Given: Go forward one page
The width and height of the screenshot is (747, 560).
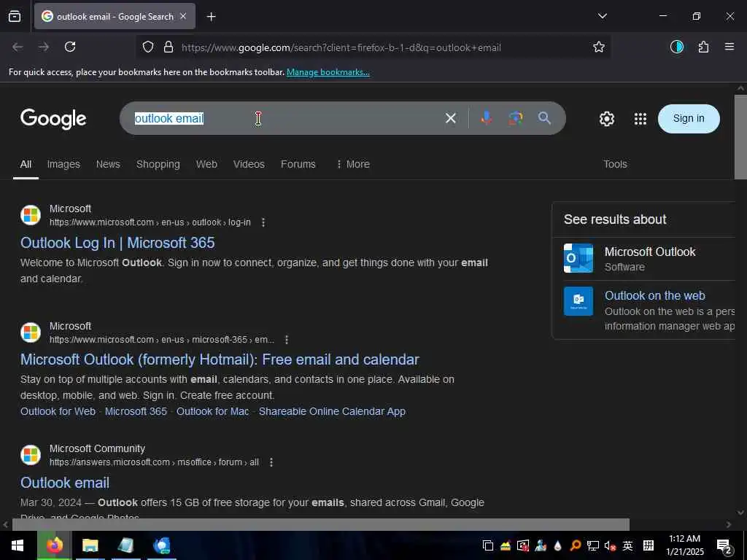Looking at the screenshot, I should click(x=44, y=47).
